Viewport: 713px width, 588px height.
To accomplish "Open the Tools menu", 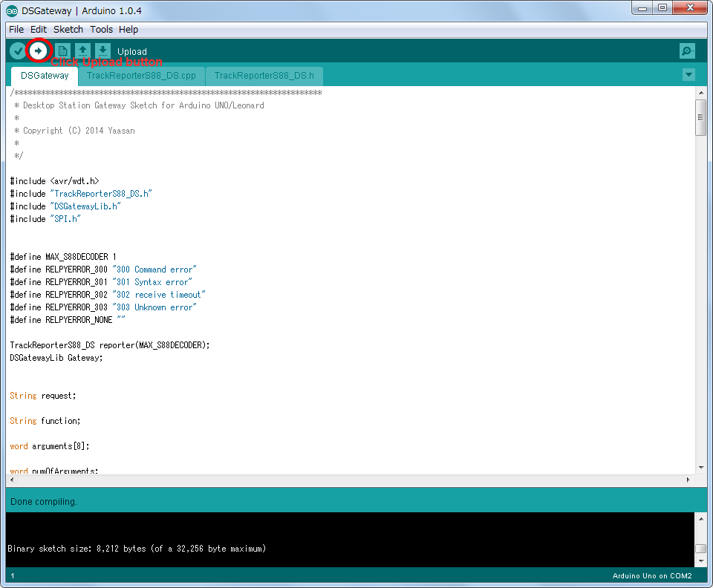I will coord(102,30).
